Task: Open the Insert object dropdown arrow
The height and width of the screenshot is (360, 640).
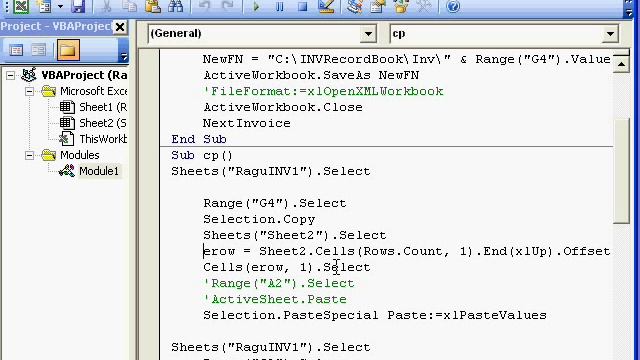Action: point(60,7)
